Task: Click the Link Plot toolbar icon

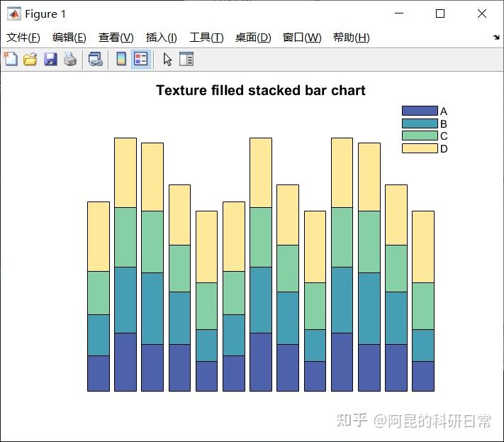Action: click(96, 59)
